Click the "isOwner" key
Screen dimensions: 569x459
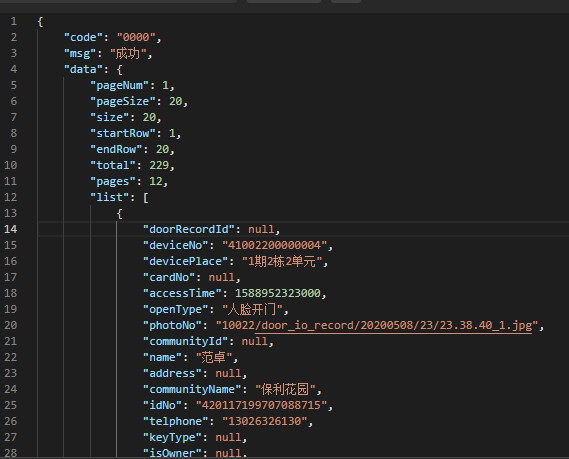172,452
